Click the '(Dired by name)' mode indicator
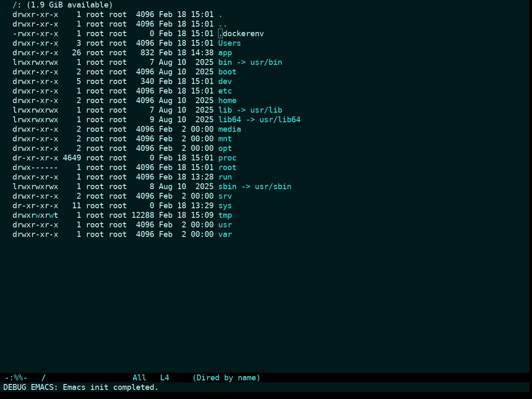This screenshot has height=399, width=532. click(x=226, y=378)
